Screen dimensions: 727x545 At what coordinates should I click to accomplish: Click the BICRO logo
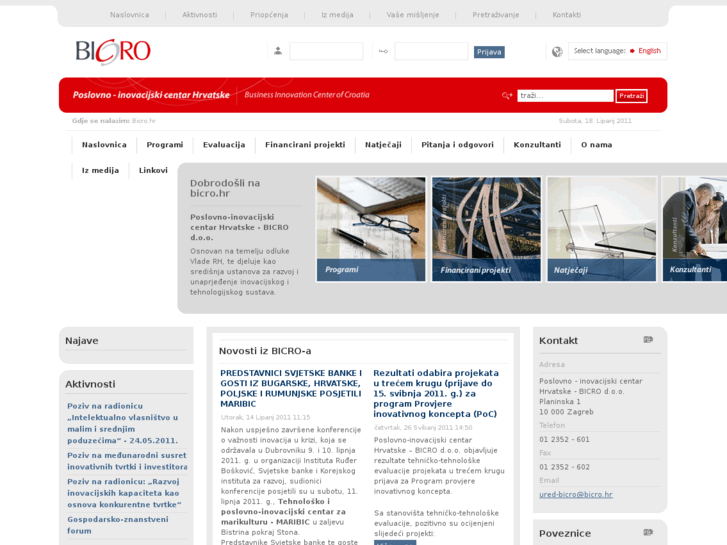(113, 51)
